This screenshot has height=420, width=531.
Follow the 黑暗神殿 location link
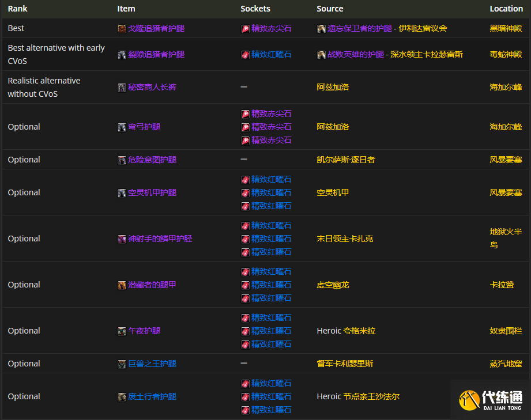506,28
